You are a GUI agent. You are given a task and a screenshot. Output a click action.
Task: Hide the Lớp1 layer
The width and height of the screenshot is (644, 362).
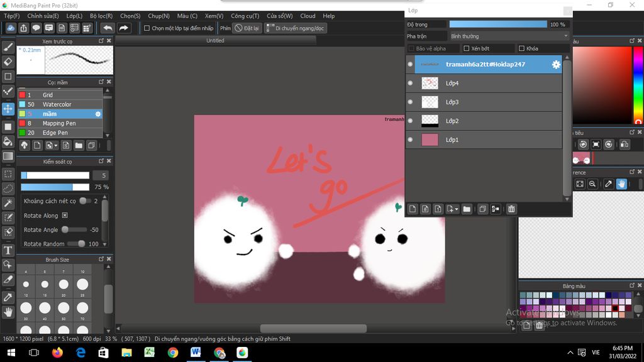tap(410, 140)
